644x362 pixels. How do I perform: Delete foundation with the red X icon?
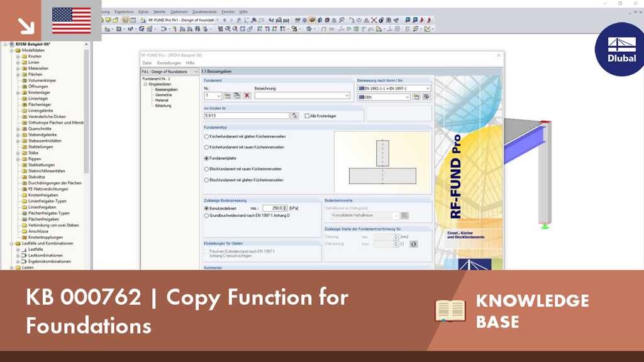pos(247,96)
